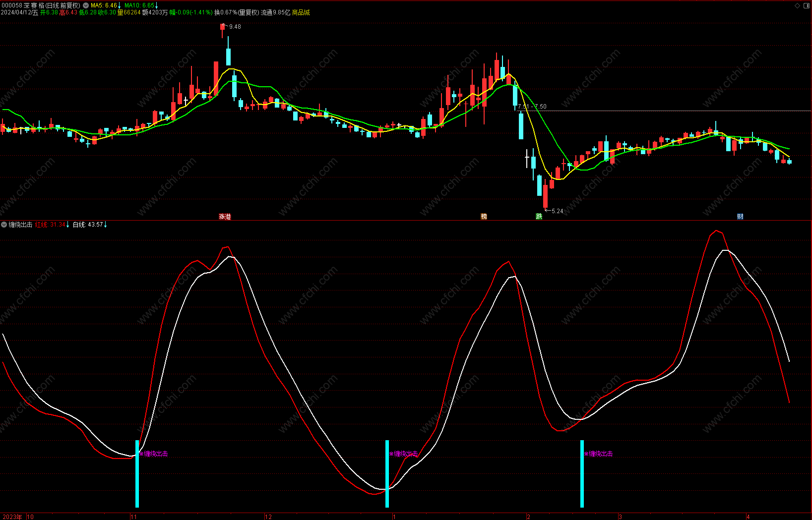Click the 9.48 high price label
The height and width of the screenshot is (520, 812).
tap(235, 27)
